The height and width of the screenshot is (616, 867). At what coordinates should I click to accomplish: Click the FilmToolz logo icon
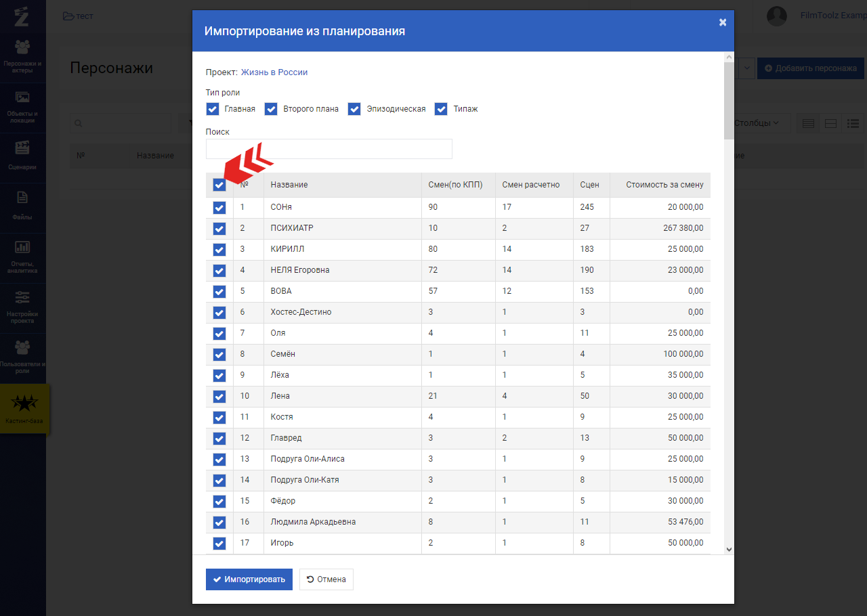[22, 16]
